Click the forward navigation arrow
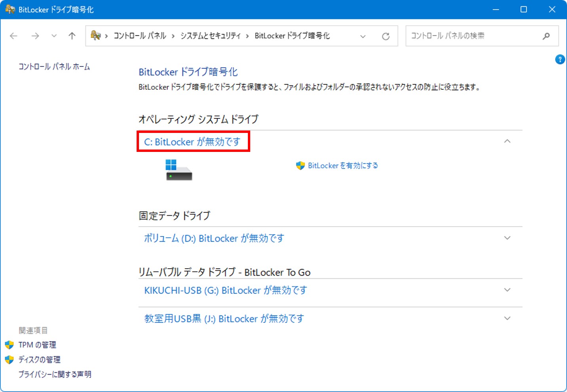The image size is (567, 392). pos(35,36)
